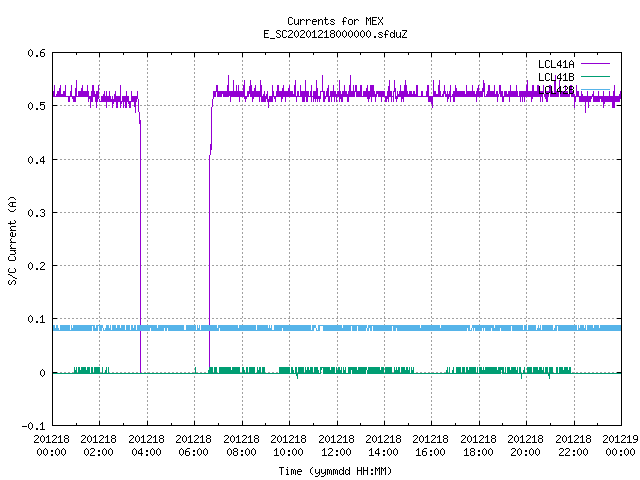Click the y-axis tick value 0.2
Image resolution: width=640 pixels, height=480 pixels.
pyautogui.click(x=36, y=266)
